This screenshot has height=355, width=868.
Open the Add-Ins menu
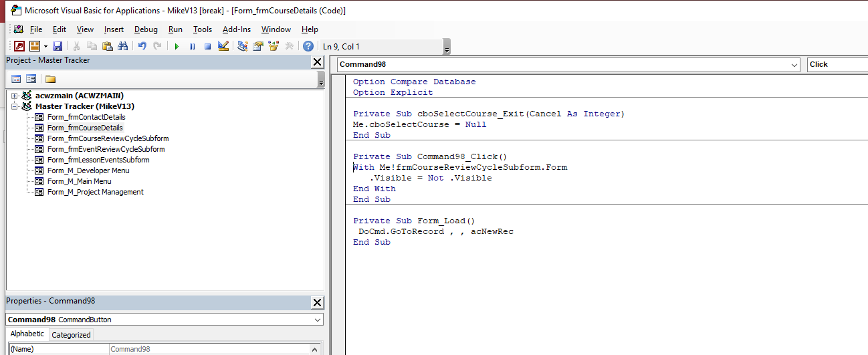coord(237,29)
